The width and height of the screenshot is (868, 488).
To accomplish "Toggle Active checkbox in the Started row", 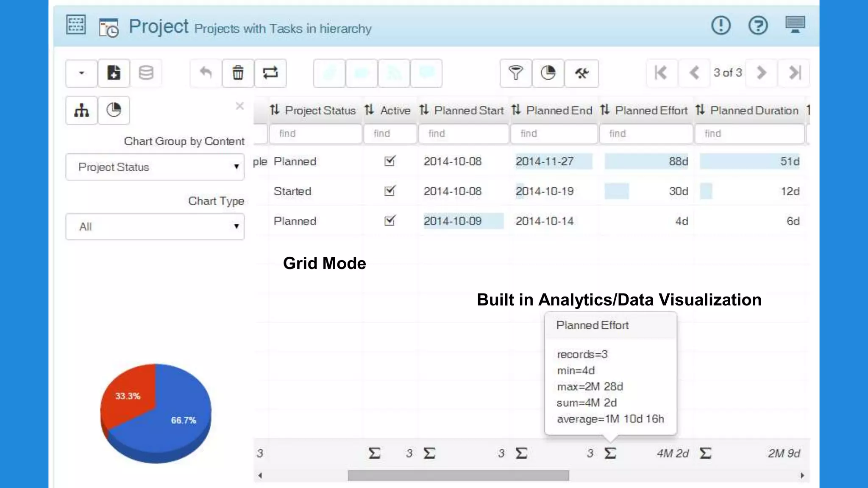I will tap(389, 191).
